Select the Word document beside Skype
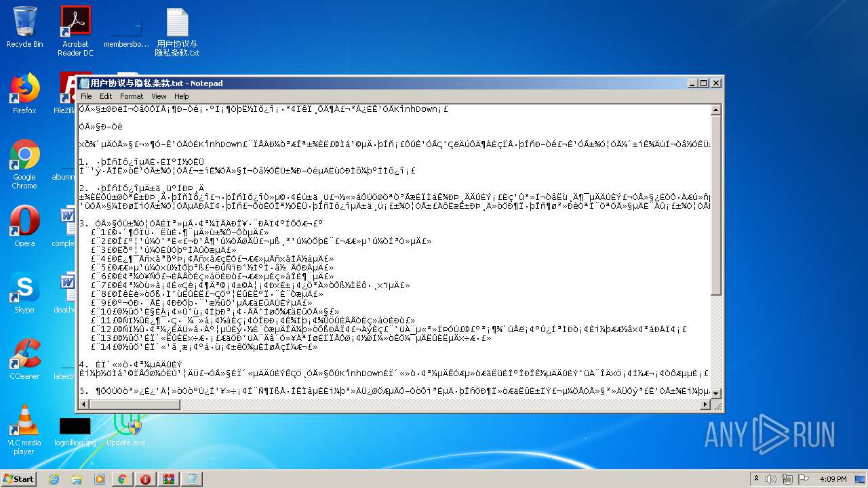 click(65, 292)
